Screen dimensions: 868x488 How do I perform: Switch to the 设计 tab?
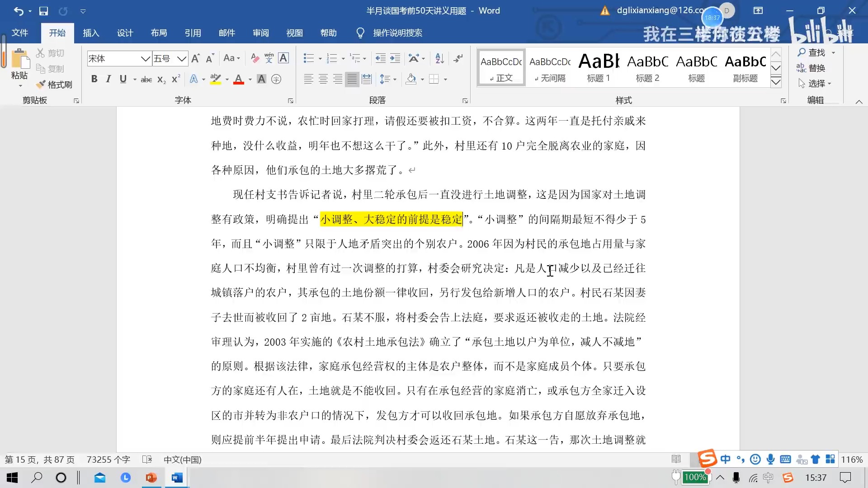pos(125,33)
